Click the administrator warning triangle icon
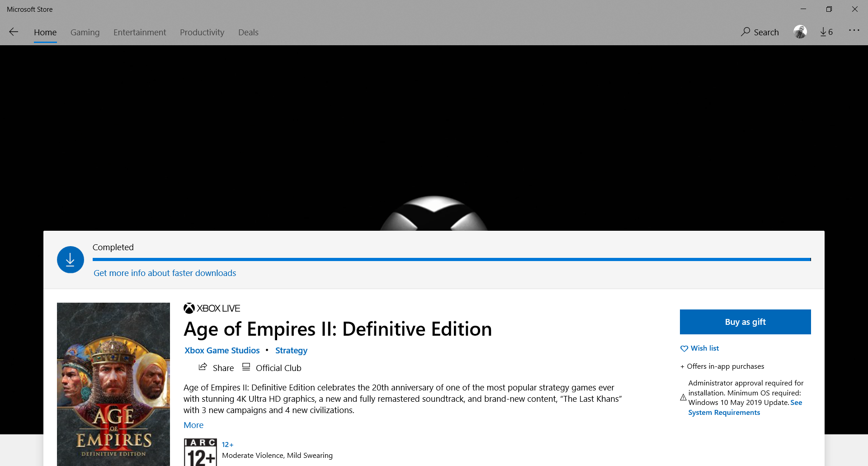The width and height of the screenshot is (868, 466). (683, 398)
